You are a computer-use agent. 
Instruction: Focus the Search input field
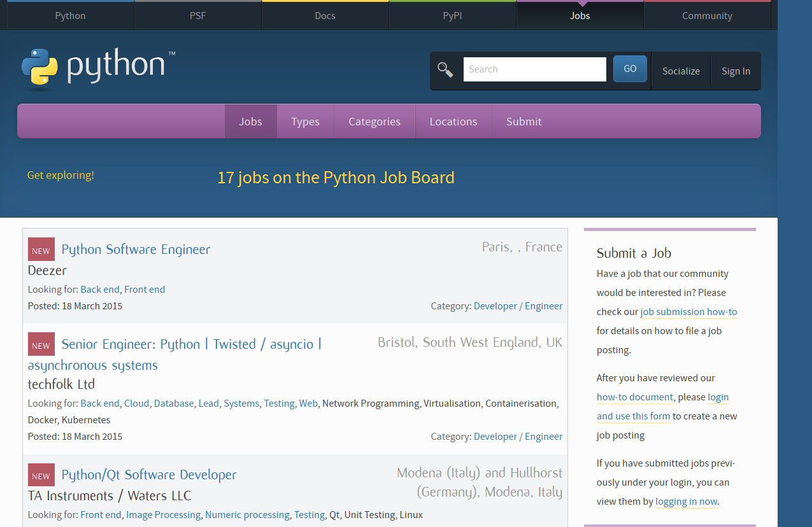(x=534, y=69)
